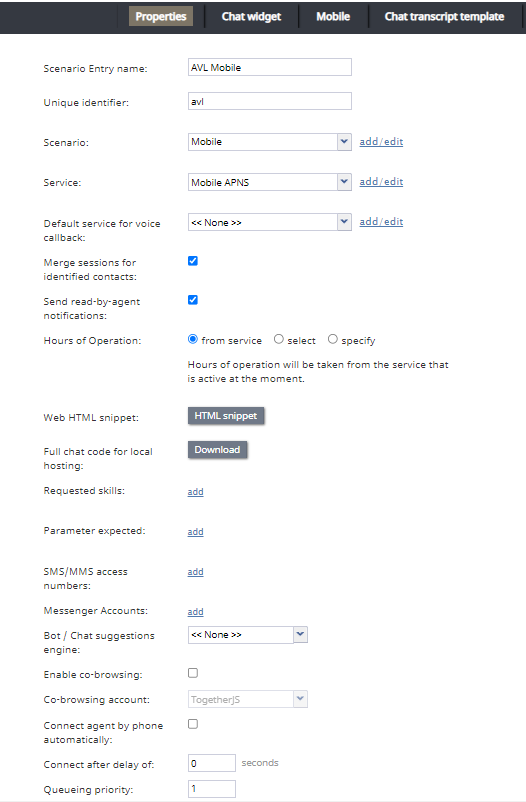Screen dimensions: 526x802
Task: Choose 'specify' for Hours of Operation
Action: click(333, 339)
